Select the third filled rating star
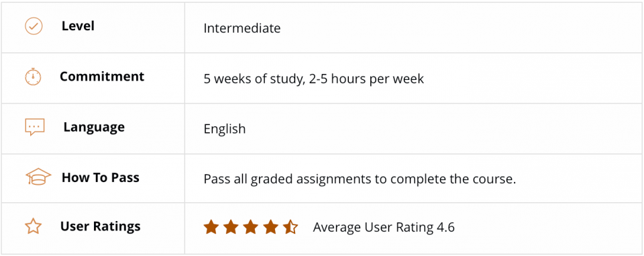The height and width of the screenshot is (256, 644). (250, 227)
